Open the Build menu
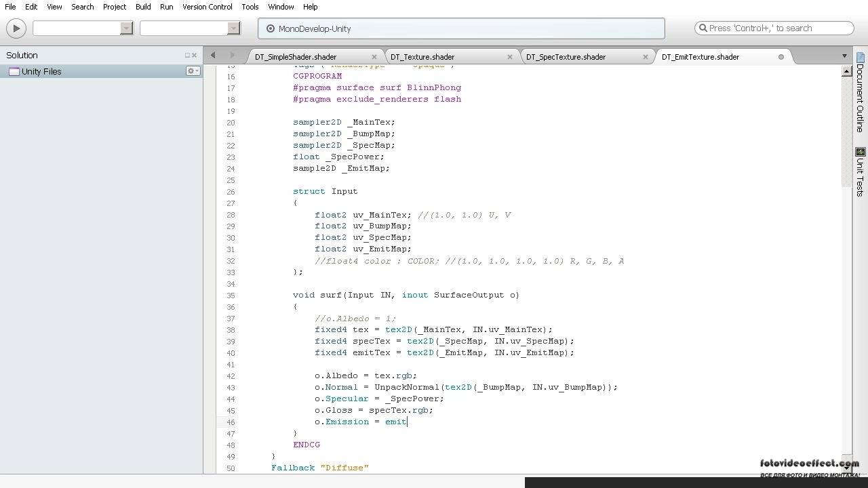The image size is (868, 488). point(143,7)
